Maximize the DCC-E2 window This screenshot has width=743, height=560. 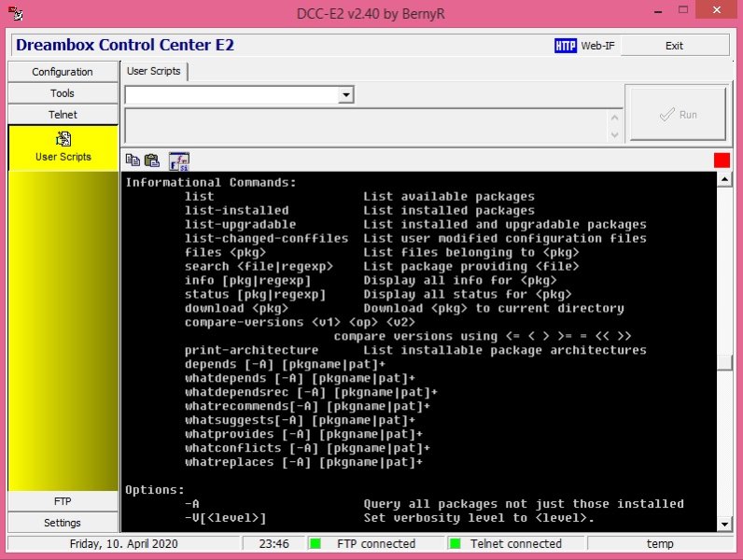coord(683,10)
